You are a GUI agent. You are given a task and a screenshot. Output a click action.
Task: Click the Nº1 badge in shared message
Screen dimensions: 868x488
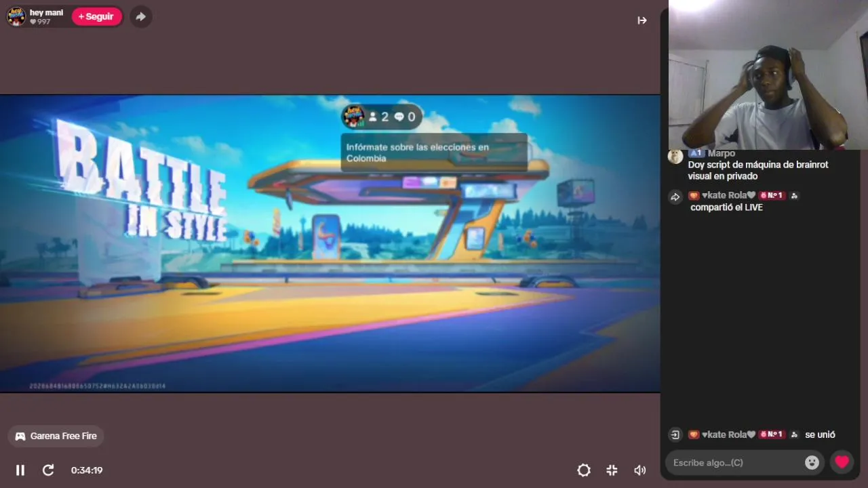pyautogui.click(x=772, y=195)
